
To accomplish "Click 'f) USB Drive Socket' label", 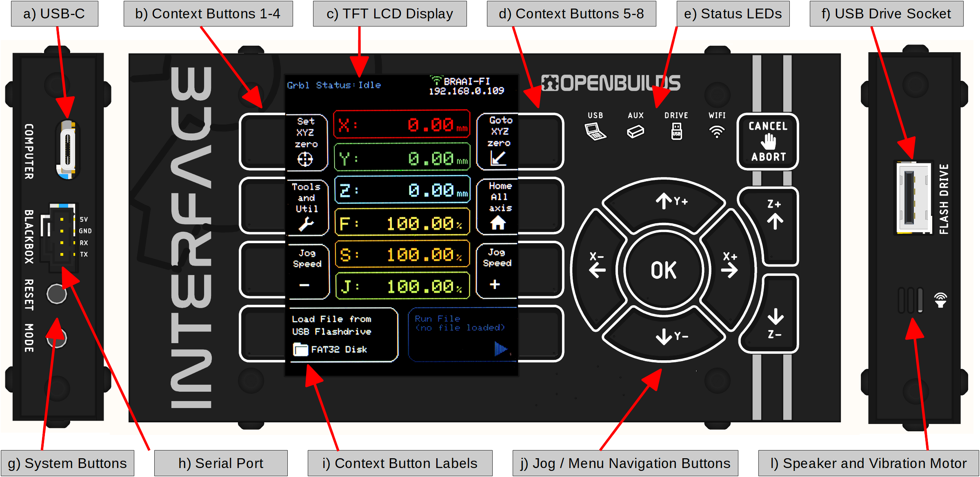I will pos(887,13).
